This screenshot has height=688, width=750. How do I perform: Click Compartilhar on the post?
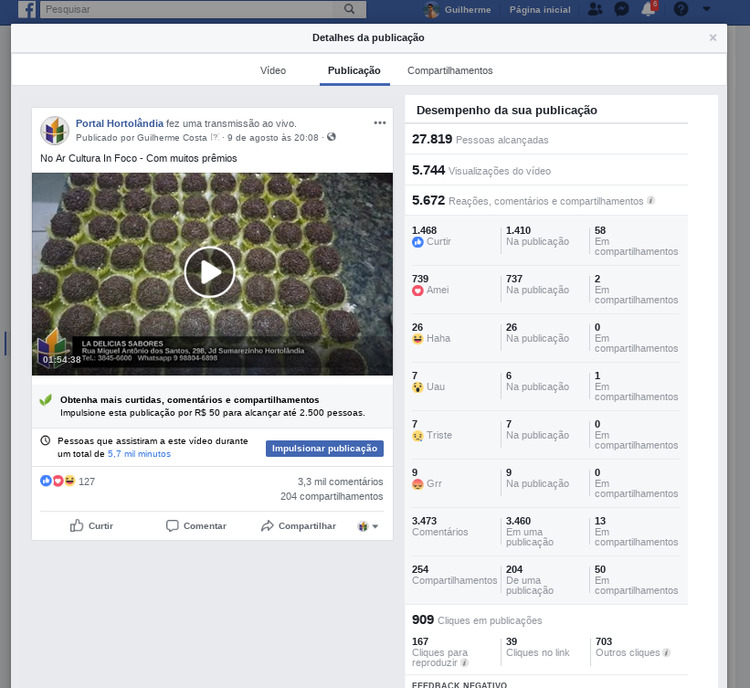[x=298, y=526]
